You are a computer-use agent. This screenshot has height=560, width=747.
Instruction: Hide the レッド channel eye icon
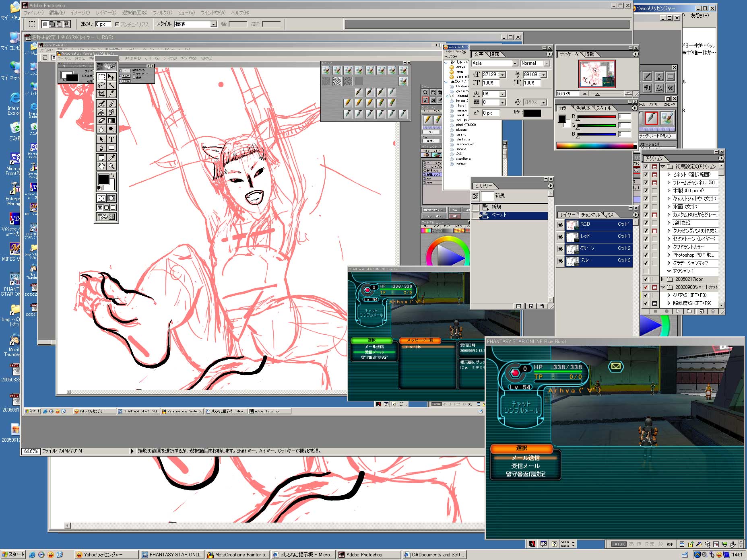pyautogui.click(x=560, y=237)
